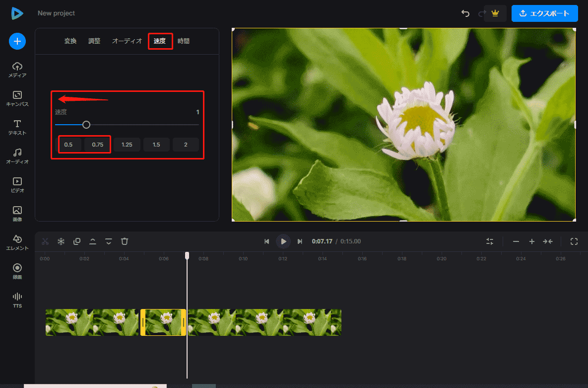This screenshot has height=388, width=588.
Task: Duplicate the selected clip
Action: coord(77,241)
